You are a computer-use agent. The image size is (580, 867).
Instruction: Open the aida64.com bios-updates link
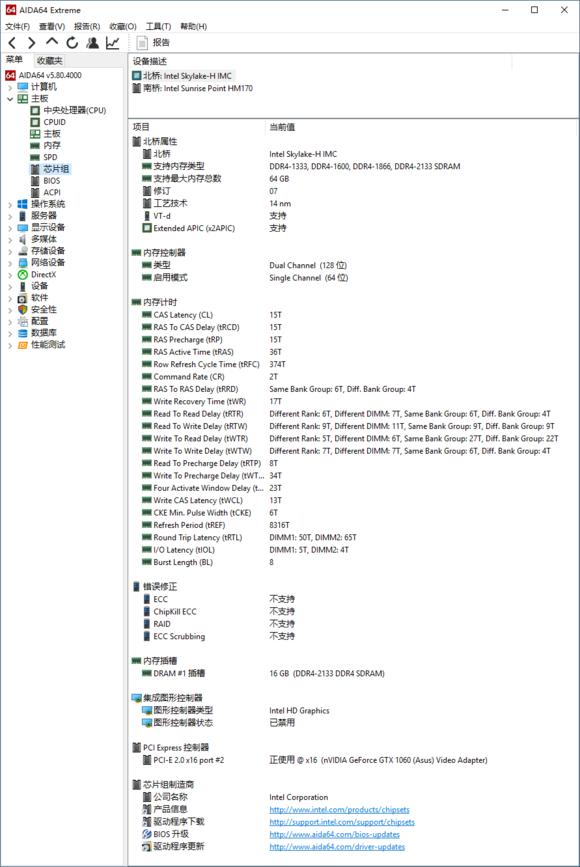click(x=335, y=834)
